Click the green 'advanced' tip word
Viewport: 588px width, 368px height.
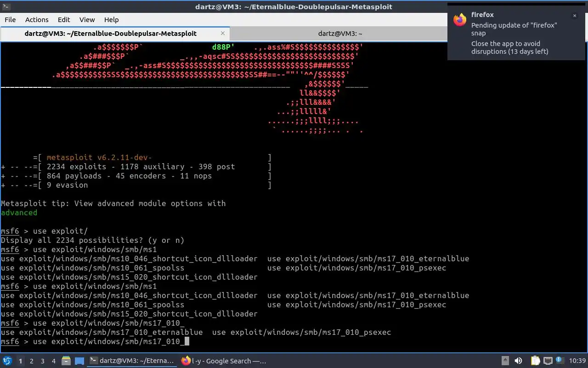coord(19,213)
